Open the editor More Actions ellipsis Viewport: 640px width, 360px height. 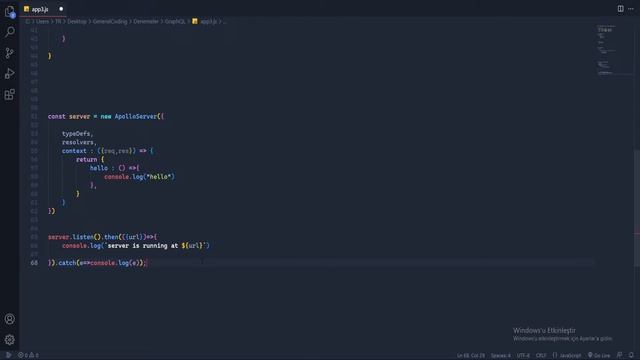(x=631, y=9)
